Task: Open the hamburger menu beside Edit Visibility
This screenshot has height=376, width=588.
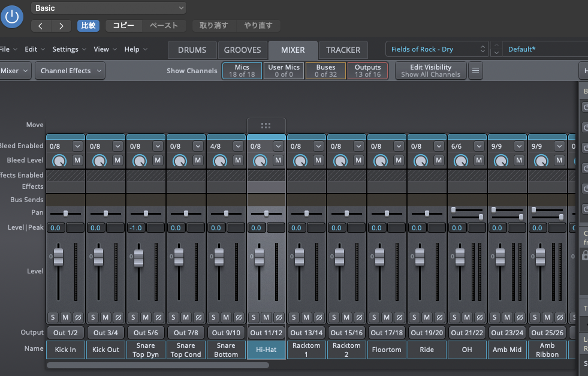Action: point(475,71)
